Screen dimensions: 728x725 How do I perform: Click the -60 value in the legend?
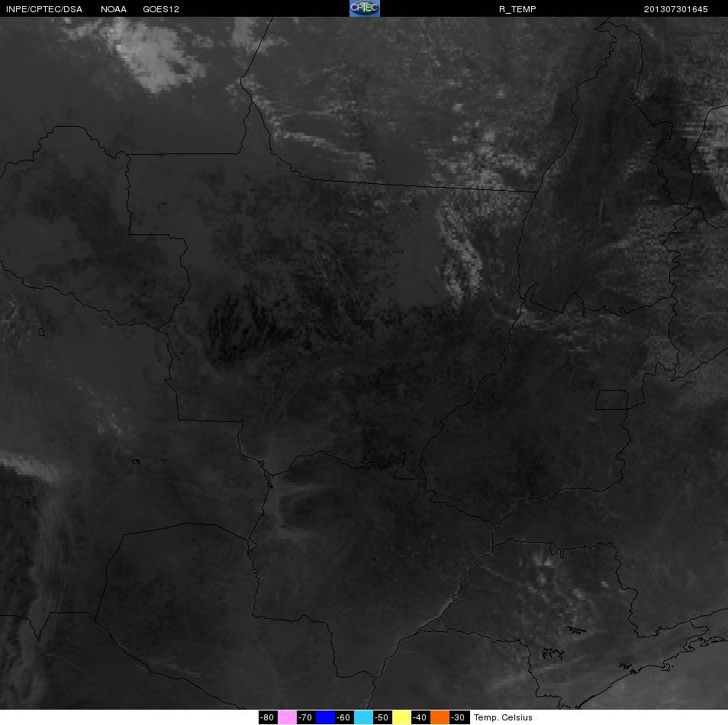click(x=344, y=717)
